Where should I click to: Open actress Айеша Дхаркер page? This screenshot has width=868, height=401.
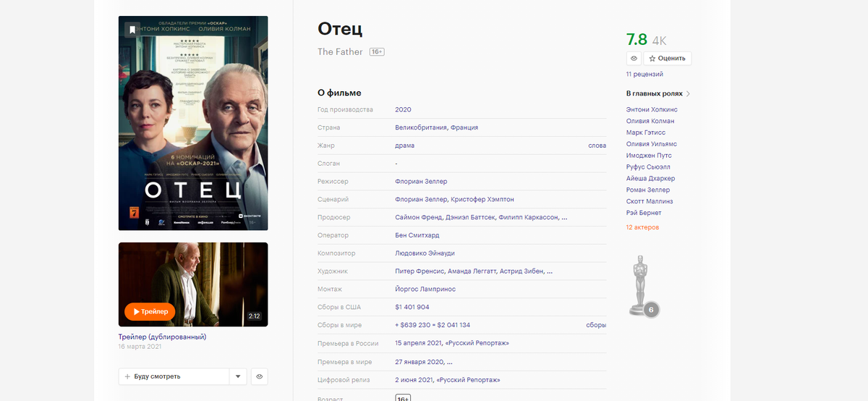[650, 179]
